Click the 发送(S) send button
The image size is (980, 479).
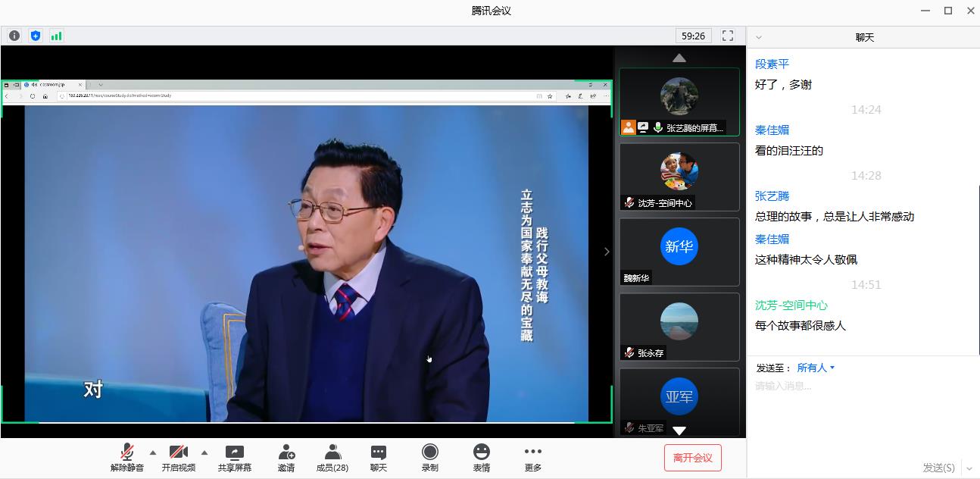938,468
